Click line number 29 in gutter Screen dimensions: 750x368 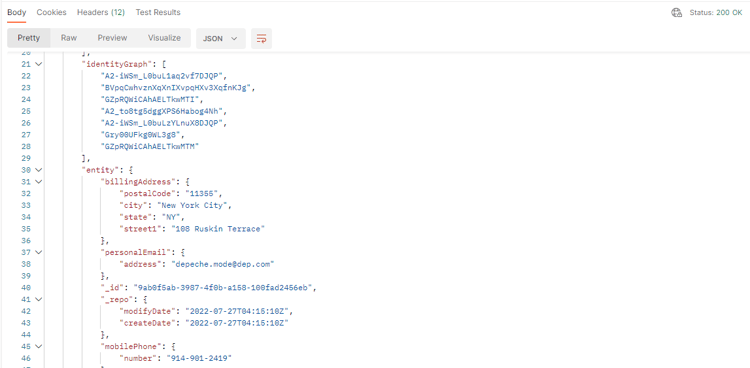(x=26, y=158)
